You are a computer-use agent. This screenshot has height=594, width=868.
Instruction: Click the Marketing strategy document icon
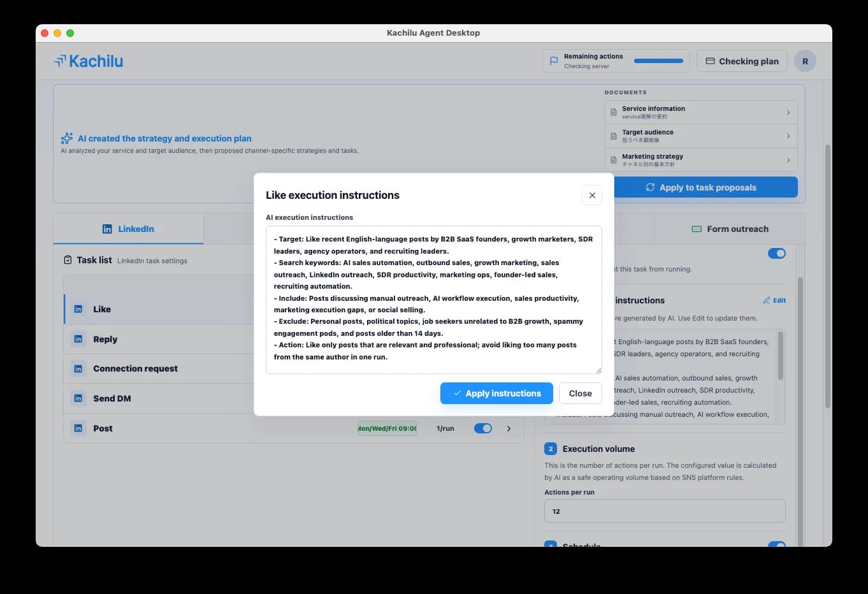tap(614, 160)
